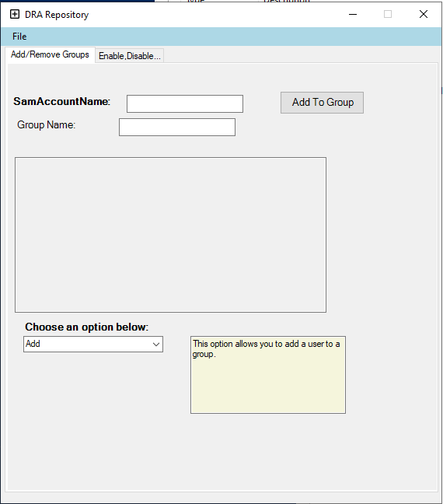This screenshot has width=443, height=504.
Task: Focus the Group Name text field
Action: click(177, 128)
